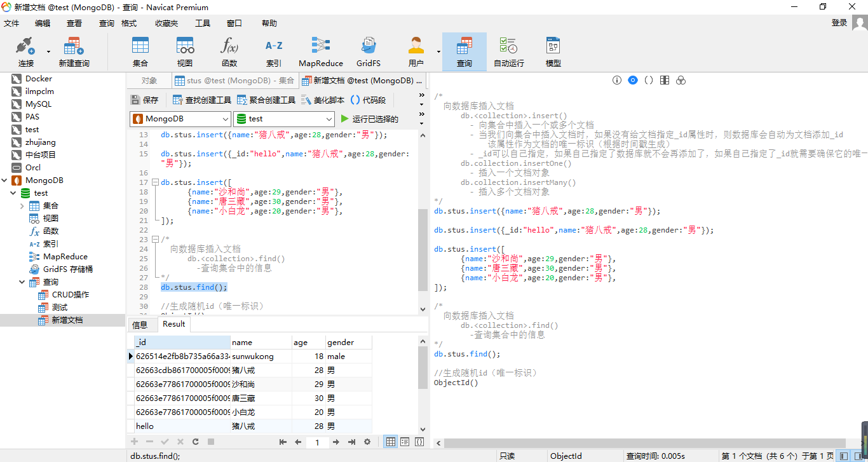
Task: Open 自动运行 automation toolbar icon
Action: click(509, 51)
